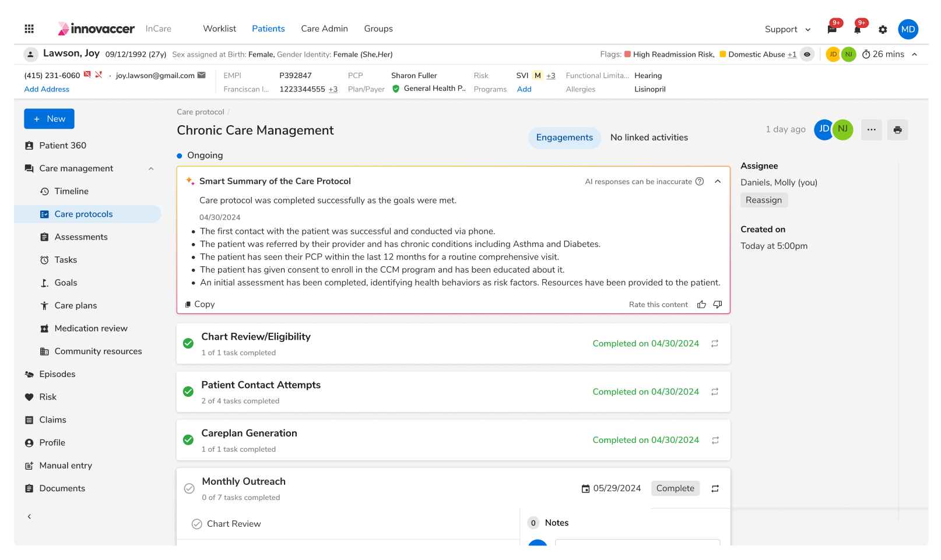This screenshot has height=560, width=941.
Task: Click the JD assignee avatar near 1 day ago
Action: [x=823, y=129]
